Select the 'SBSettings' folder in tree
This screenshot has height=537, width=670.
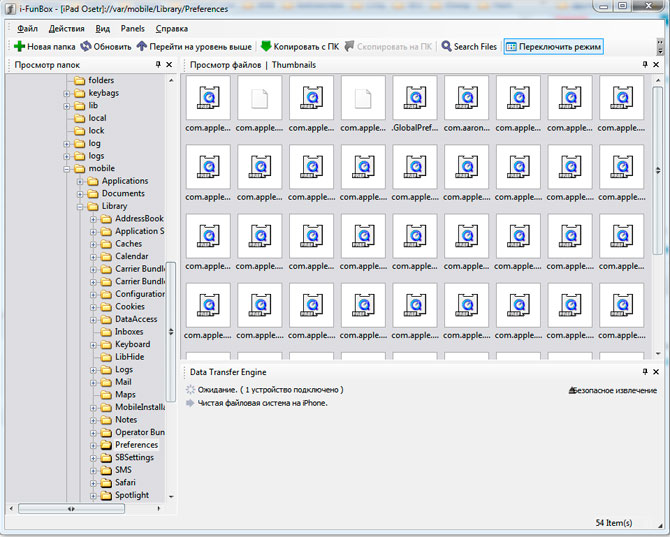135,457
